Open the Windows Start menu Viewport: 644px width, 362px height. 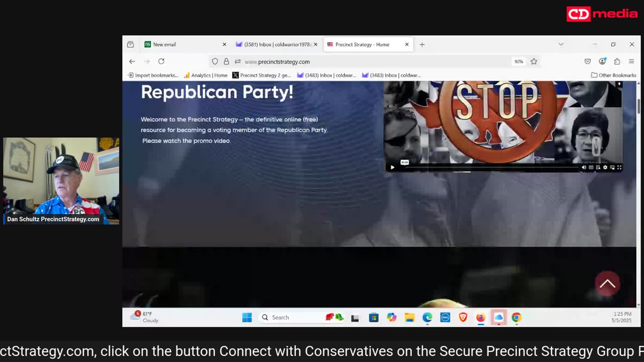(x=247, y=317)
